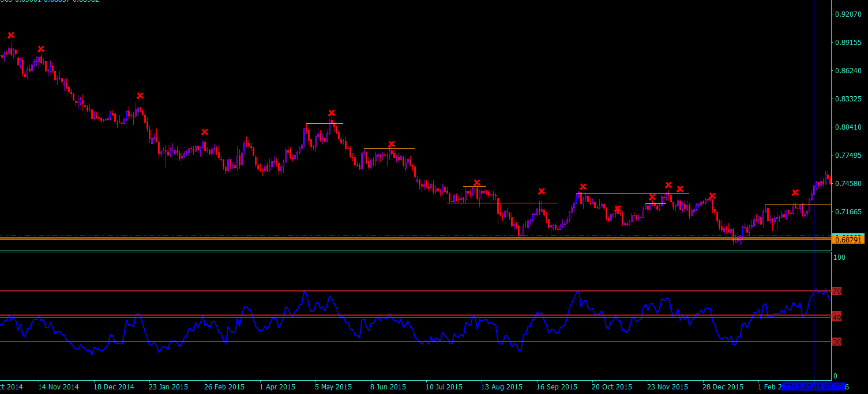The height and width of the screenshot is (394, 868).
Task: Click the 0.74580 label on the price scale
Action: 848,183
